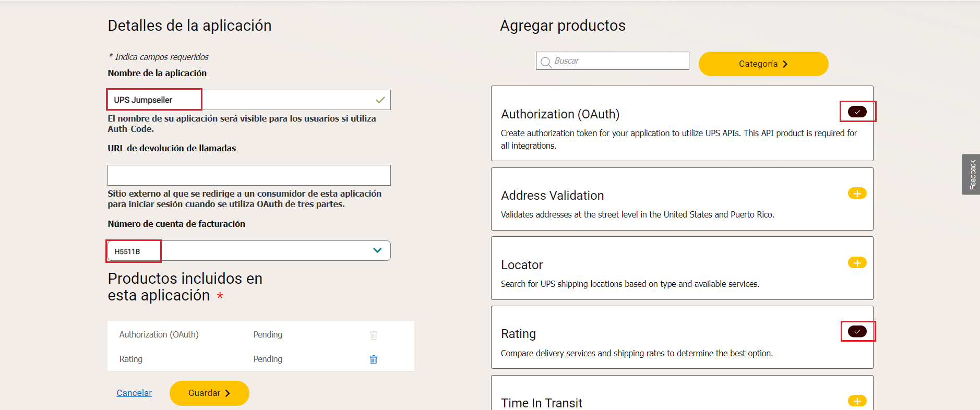Click the Agregar productos heading
This screenshot has width=980, height=410.
(x=563, y=26)
